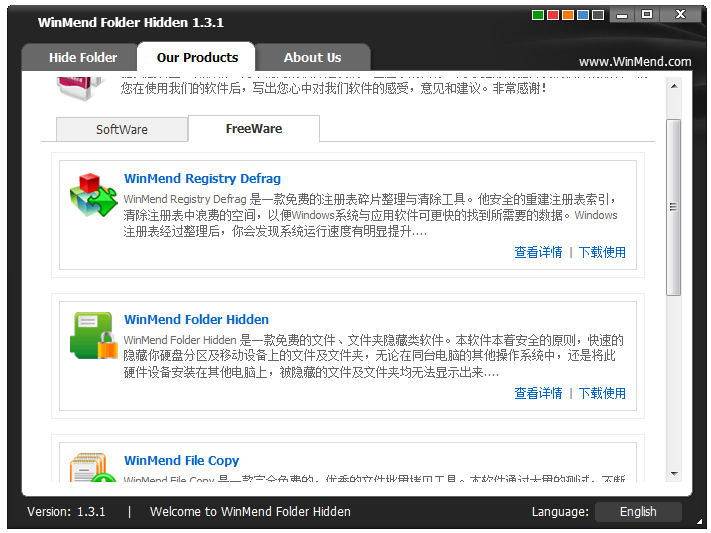The image size is (711, 533).
Task: Select the FreeWare sub-tab
Action: 254,128
